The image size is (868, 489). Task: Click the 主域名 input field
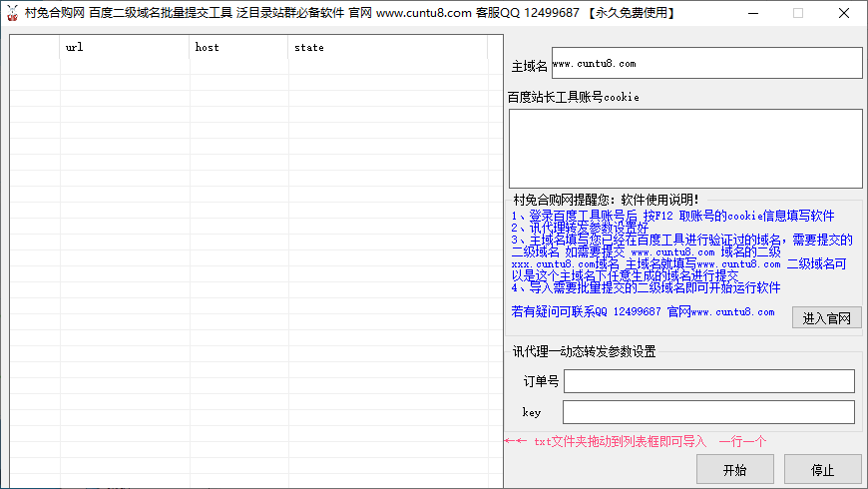[707, 63]
